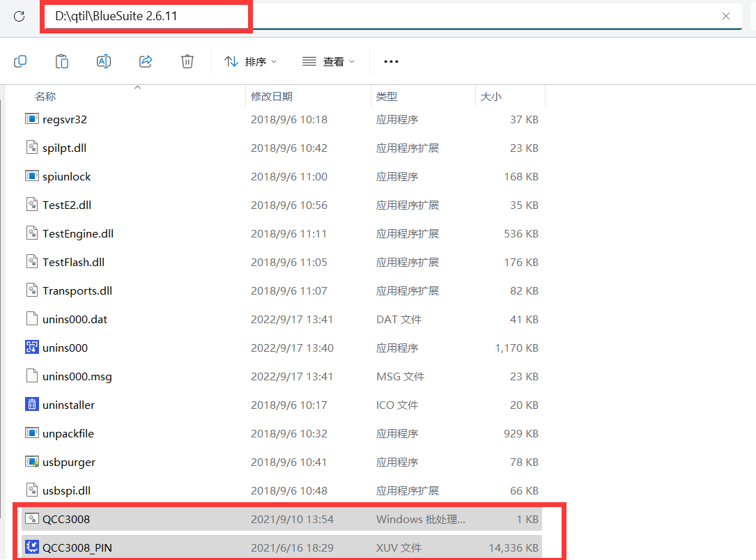The width and height of the screenshot is (756, 560).
Task: Open the three-dots more options menu
Action: (x=391, y=61)
